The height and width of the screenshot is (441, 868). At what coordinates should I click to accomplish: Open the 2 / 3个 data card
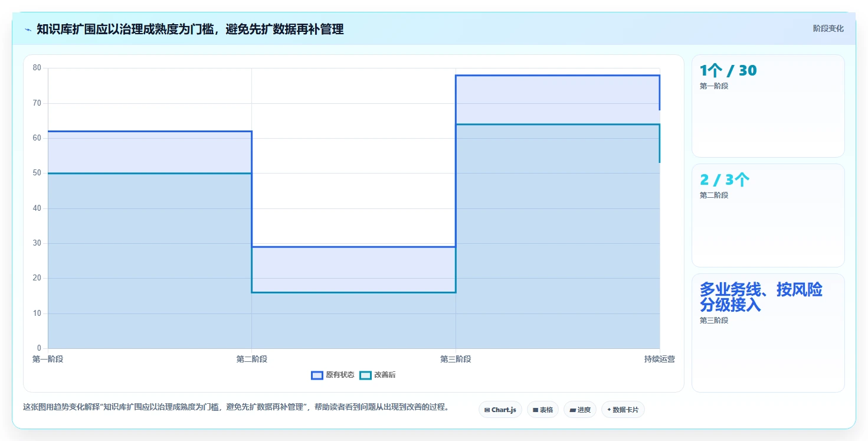pyautogui.click(x=768, y=215)
